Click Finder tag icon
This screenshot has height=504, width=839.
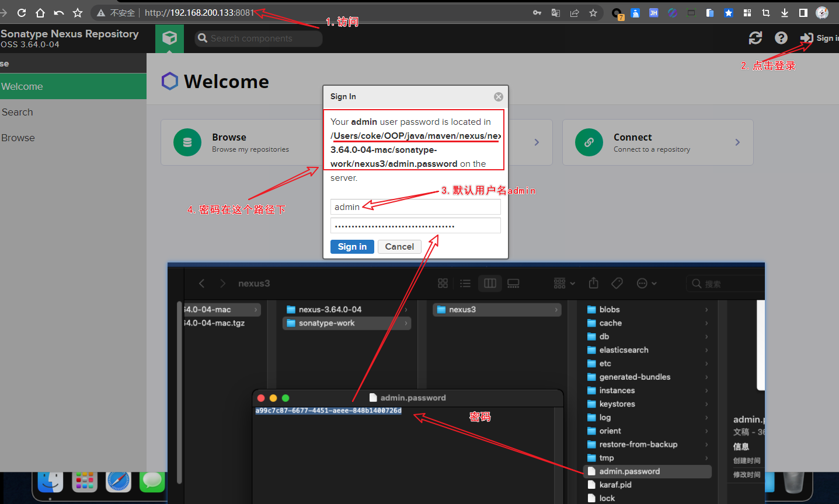[617, 283]
